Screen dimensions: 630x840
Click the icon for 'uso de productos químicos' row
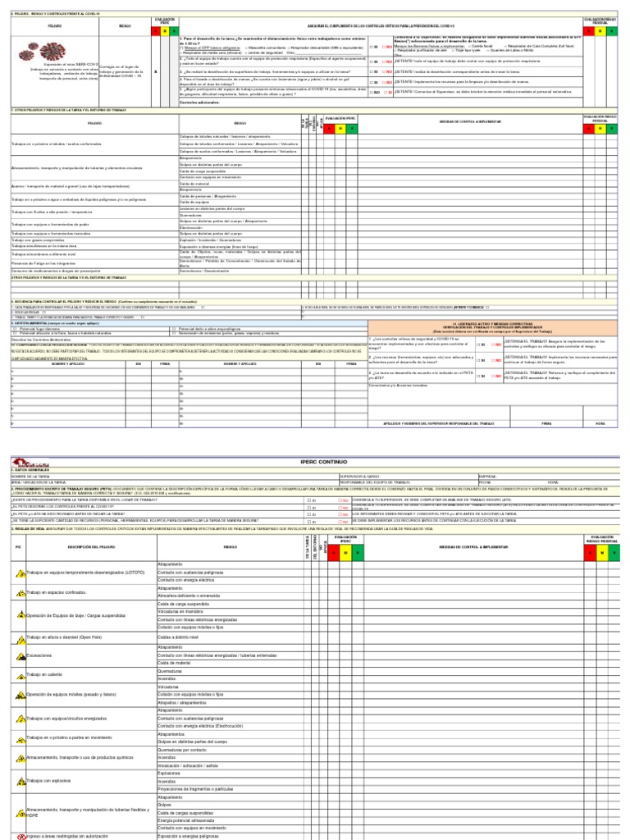coord(21,758)
